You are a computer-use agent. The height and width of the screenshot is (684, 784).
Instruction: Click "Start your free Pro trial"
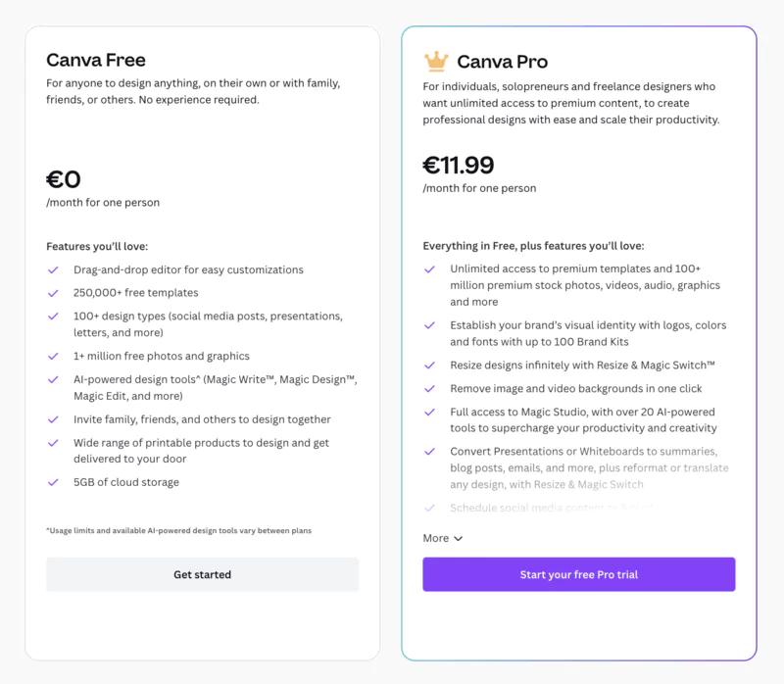click(578, 575)
